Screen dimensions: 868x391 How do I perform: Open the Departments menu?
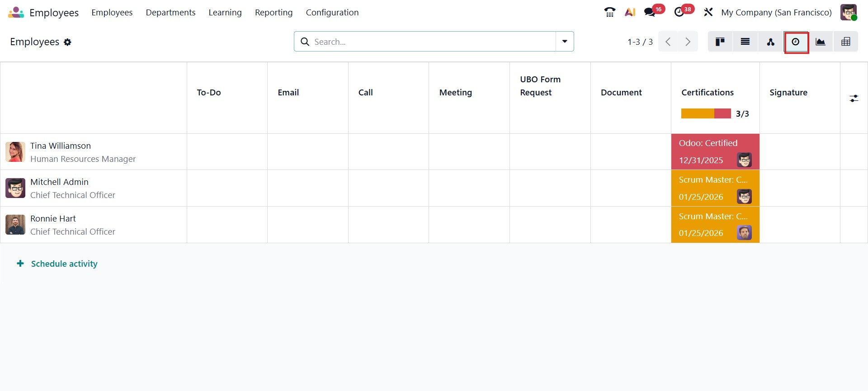point(170,13)
